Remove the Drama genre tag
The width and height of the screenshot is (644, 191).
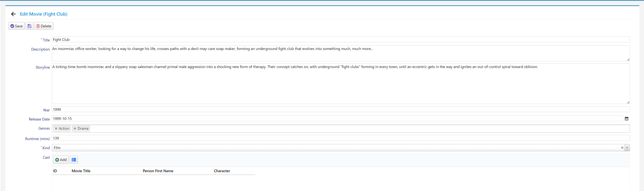click(x=75, y=129)
